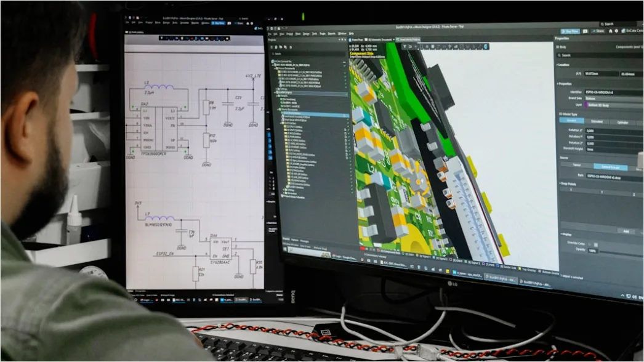The image size is (644, 362).
Task: Open the Help menu in PCB window
Action: [351, 34]
